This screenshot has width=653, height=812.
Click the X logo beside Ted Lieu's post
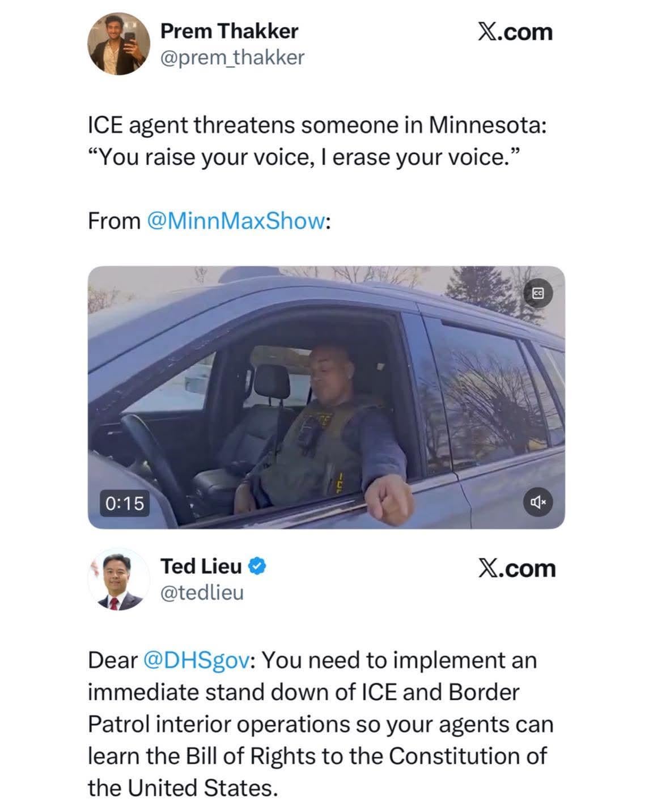pyautogui.click(x=487, y=568)
